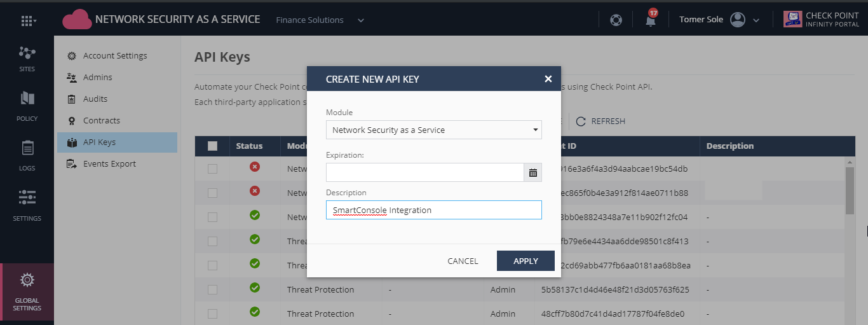
Task: Open the help lifebuoy icon
Action: tap(616, 20)
